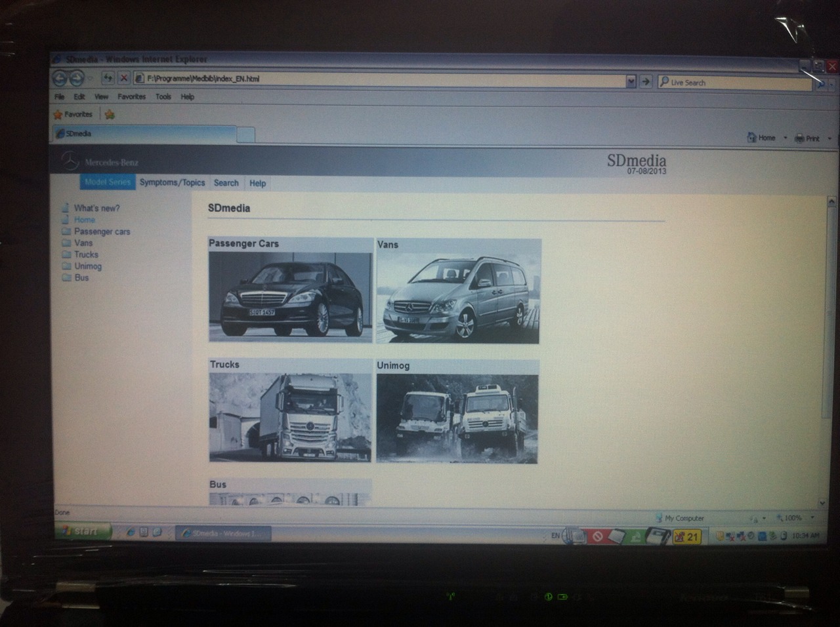Expand the Print options dropdown arrow
840x627 pixels.
click(829, 138)
